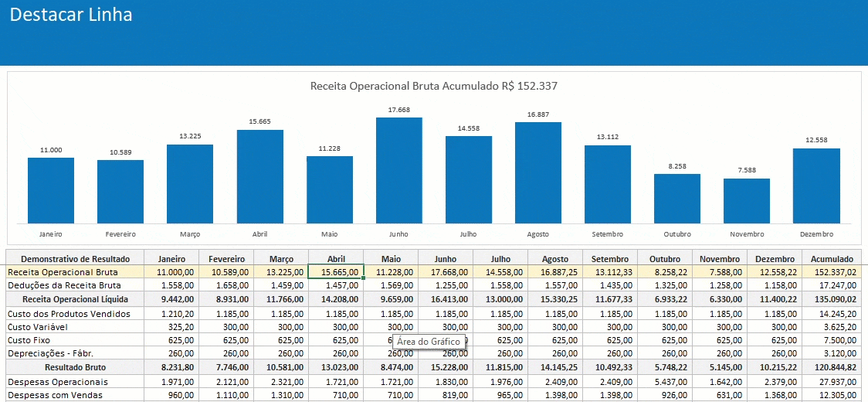Screen dimensions: 868x402
Task: Select the Receita Operacional Bruta row label
Action: (75, 272)
